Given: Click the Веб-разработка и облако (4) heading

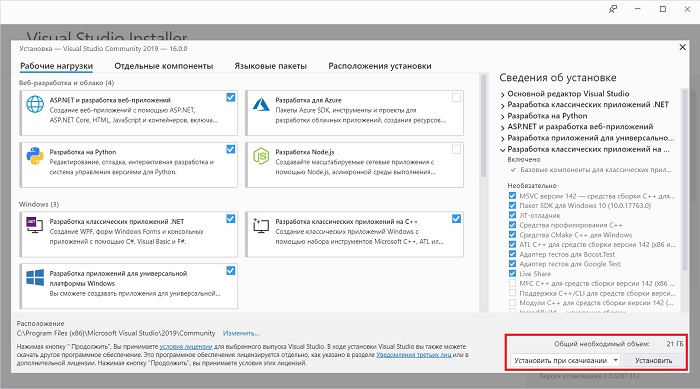Looking at the screenshot, I should [x=66, y=83].
